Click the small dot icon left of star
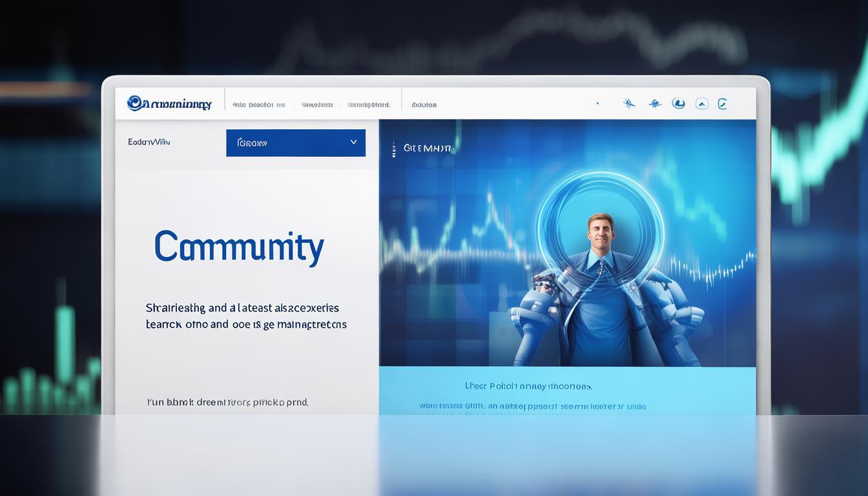868x496 pixels. [597, 103]
